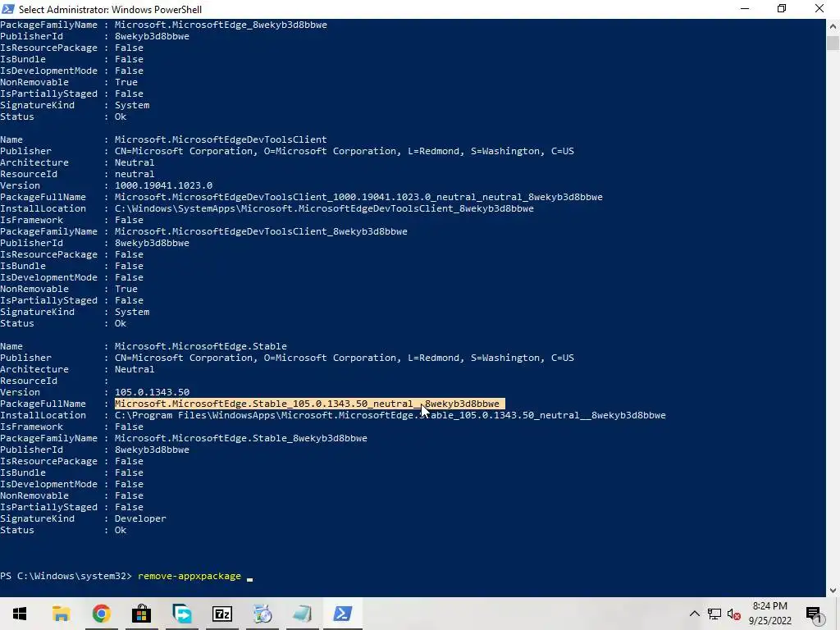This screenshot has height=630, width=840.
Task: Open Google Chrome from the taskbar
Action: tap(101, 614)
